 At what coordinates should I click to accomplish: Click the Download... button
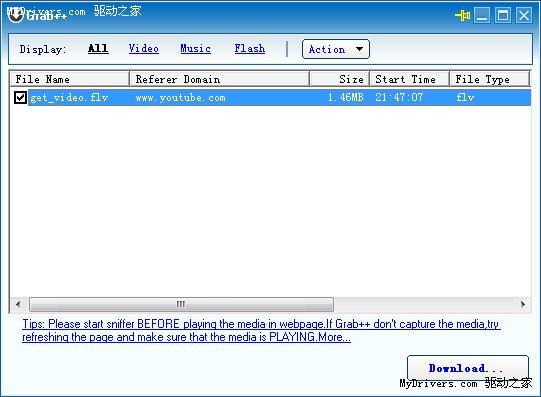(x=468, y=368)
